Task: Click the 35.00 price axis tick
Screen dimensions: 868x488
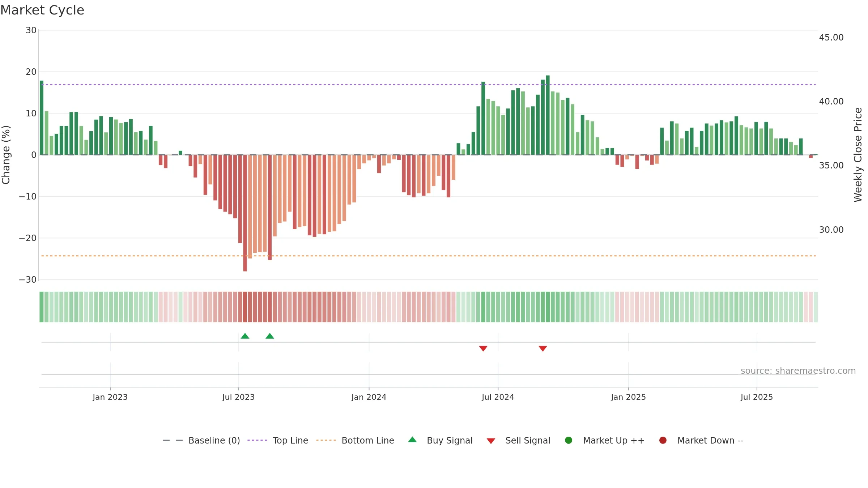Action: click(831, 165)
